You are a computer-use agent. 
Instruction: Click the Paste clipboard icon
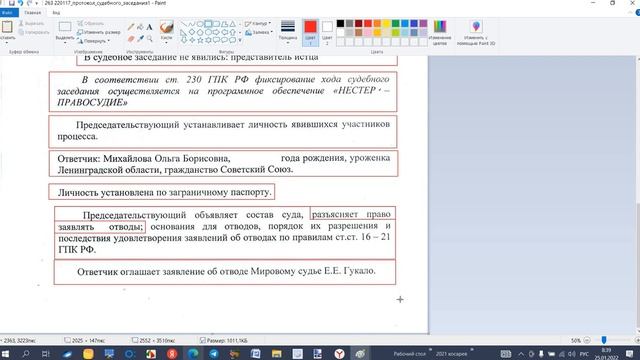[7, 27]
